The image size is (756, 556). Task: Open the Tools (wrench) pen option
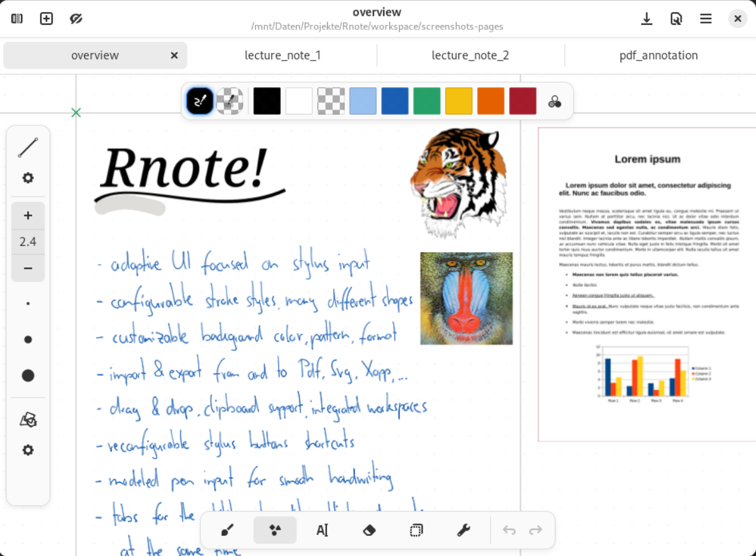coord(463,530)
